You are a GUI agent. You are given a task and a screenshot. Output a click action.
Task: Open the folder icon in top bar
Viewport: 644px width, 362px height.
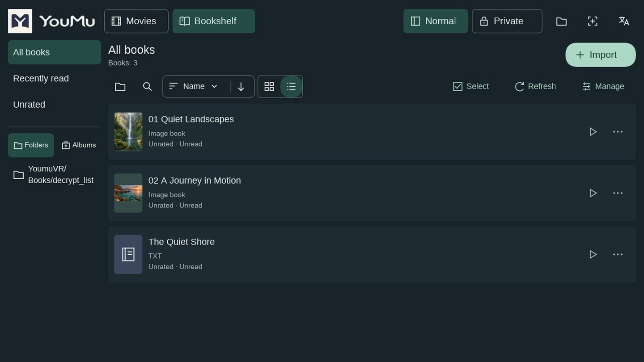(561, 21)
